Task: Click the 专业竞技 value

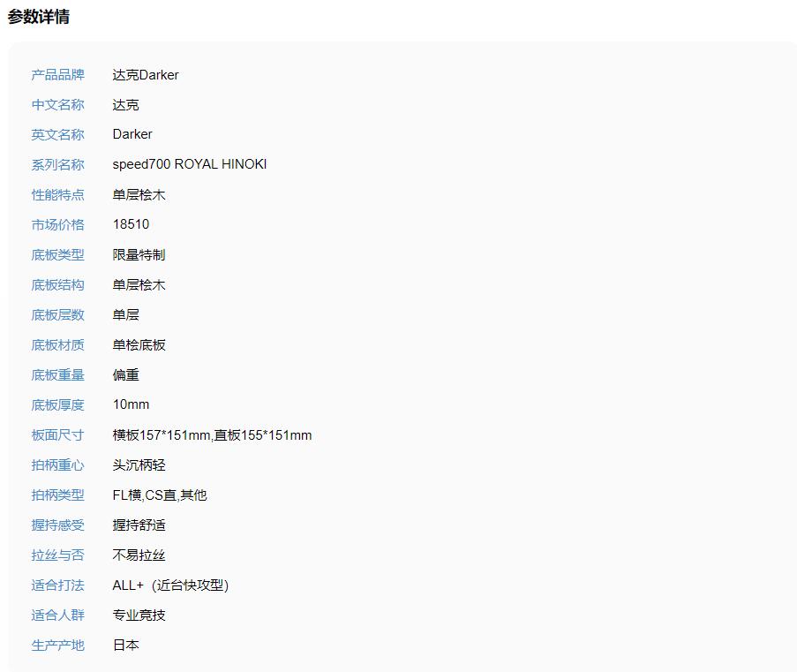Action: pos(139,615)
